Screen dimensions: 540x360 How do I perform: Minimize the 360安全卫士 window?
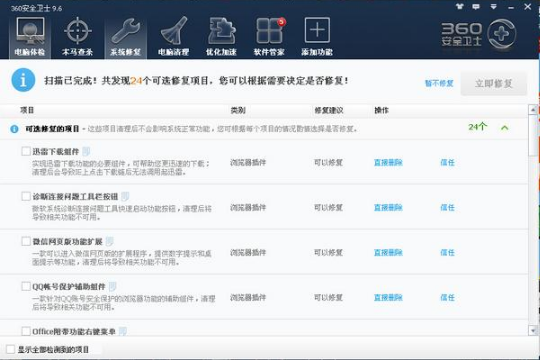pos(511,7)
